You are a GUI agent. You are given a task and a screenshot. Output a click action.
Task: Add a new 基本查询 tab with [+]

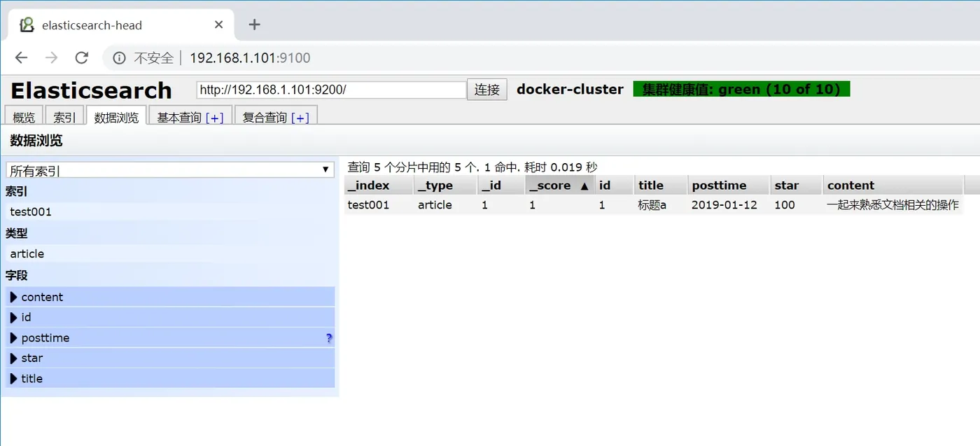[215, 118]
